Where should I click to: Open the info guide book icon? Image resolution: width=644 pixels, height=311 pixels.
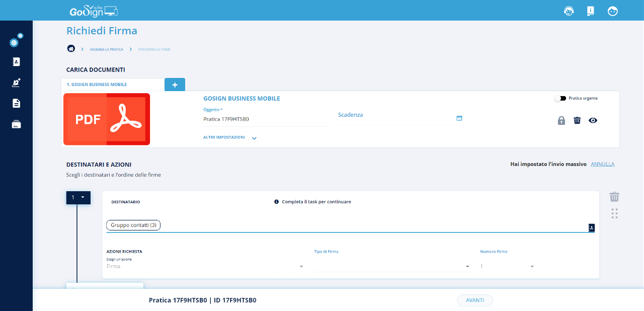click(591, 11)
